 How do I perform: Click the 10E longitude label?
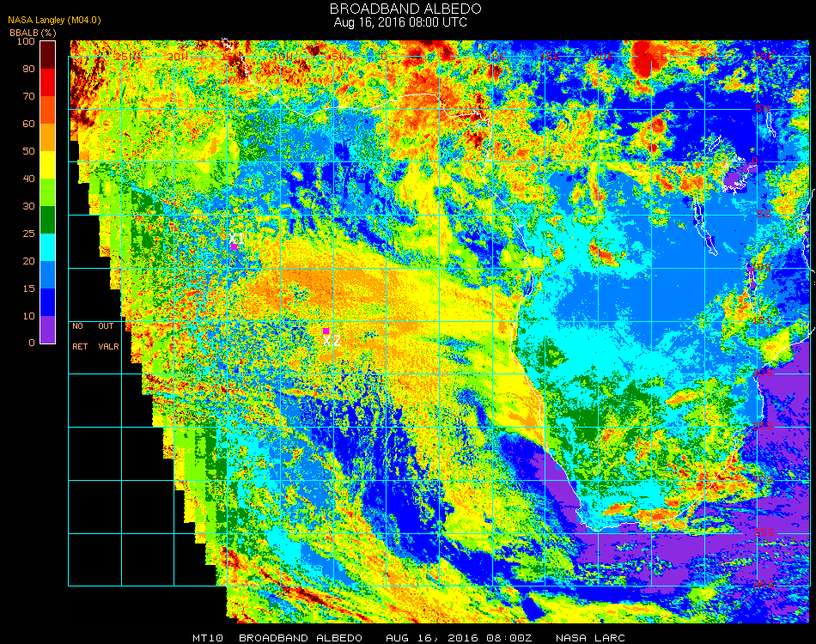pos(496,57)
